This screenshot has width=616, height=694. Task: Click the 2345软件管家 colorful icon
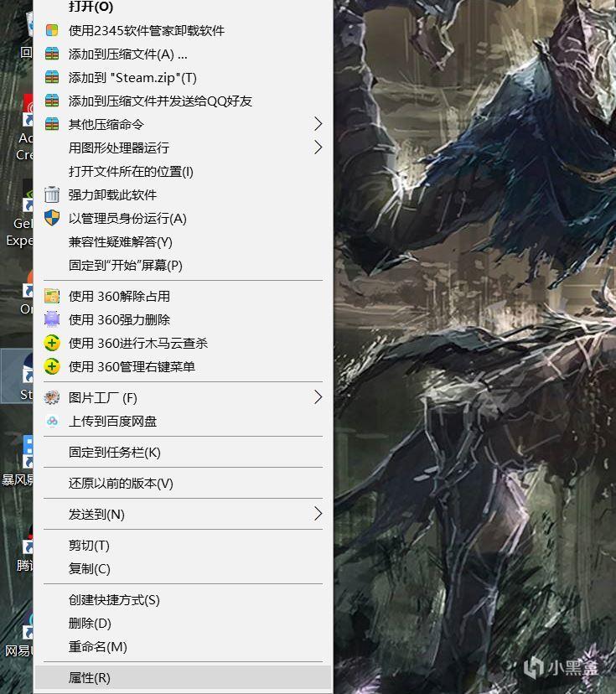(x=52, y=30)
